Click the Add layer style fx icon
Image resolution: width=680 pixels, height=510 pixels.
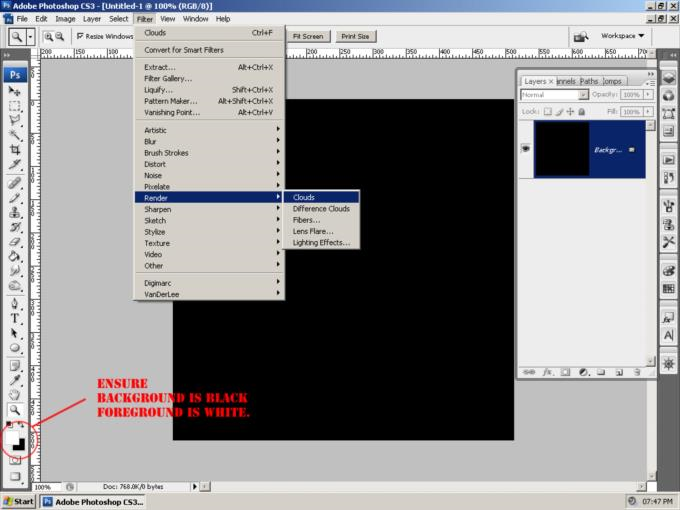tap(548, 372)
